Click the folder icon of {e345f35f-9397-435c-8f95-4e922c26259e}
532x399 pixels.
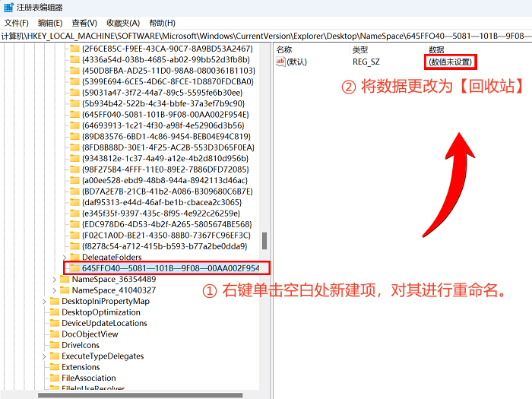[74, 213]
